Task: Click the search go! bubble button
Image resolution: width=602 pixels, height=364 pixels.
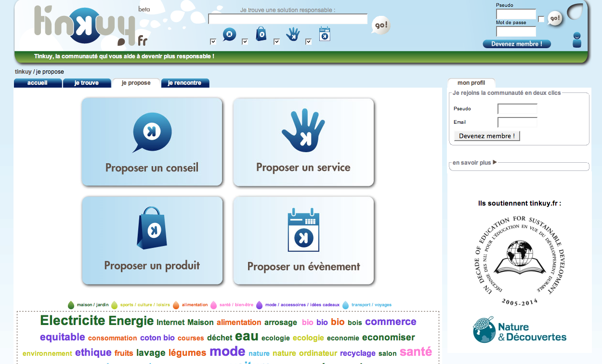Action: 380,26
